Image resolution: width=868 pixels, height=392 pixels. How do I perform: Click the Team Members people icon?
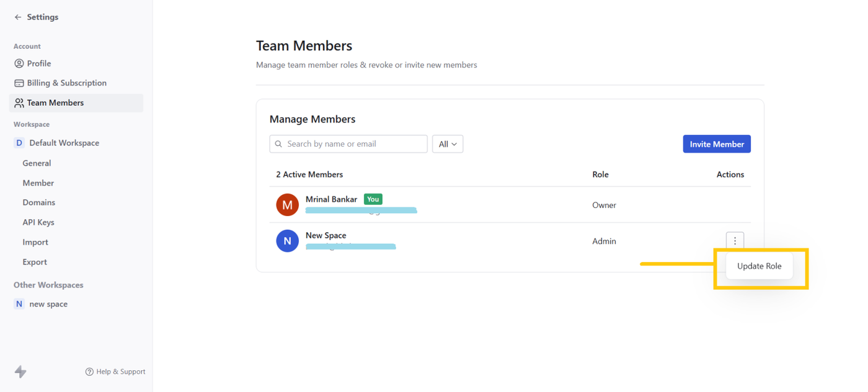19,103
